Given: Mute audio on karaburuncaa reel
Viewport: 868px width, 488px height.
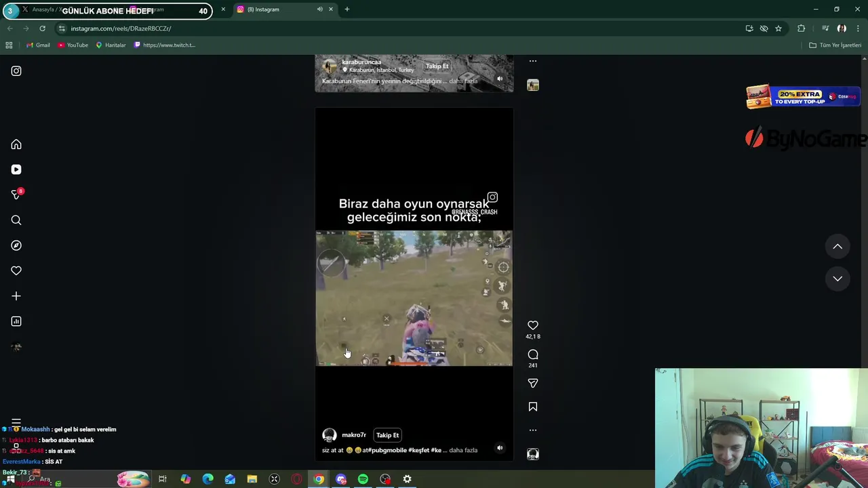Looking at the screenshot, I should (500, 79).
